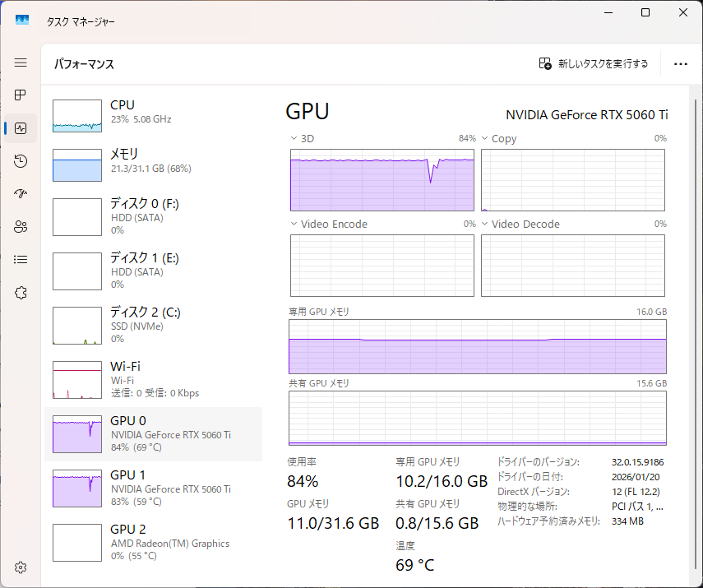This screenshot has width=703, height=588.
Task: Select ディスク 0 (F:) item
Action: (x=153, y=216)
